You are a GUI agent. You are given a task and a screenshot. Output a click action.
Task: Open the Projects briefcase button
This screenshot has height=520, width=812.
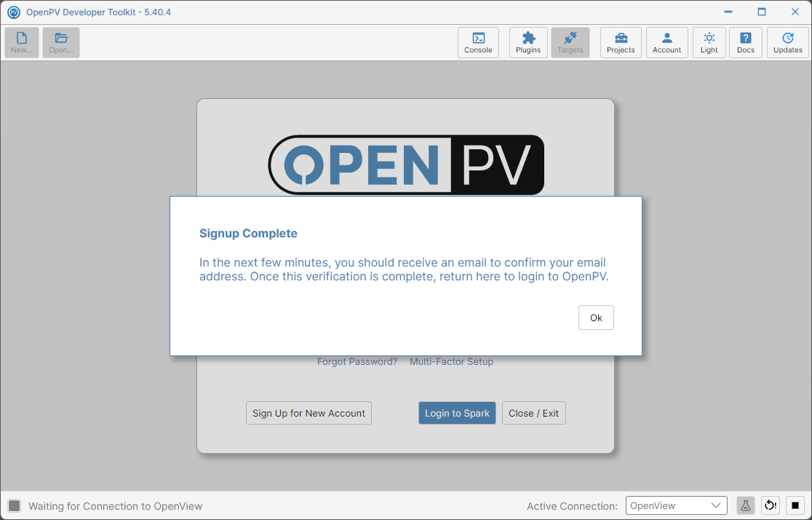pos(621,42)
